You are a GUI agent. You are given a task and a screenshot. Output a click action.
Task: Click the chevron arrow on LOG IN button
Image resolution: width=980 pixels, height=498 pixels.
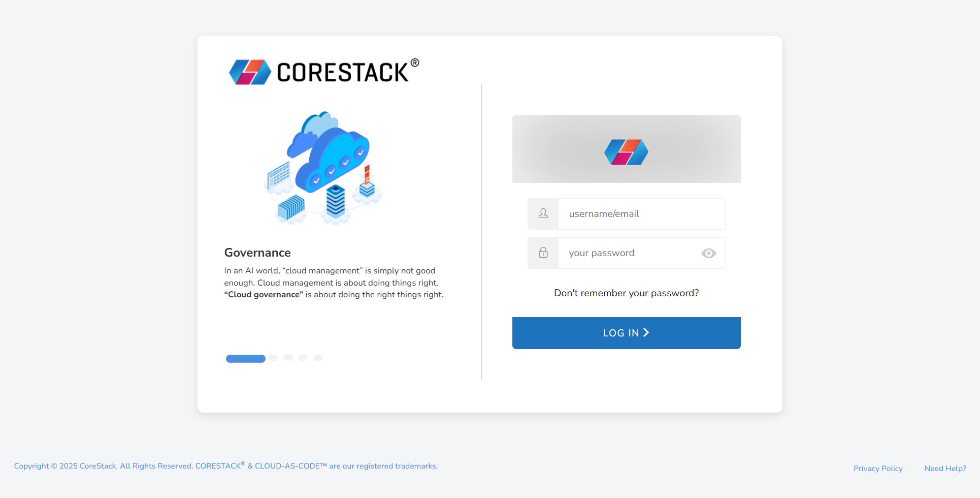[x=646, y=332]
